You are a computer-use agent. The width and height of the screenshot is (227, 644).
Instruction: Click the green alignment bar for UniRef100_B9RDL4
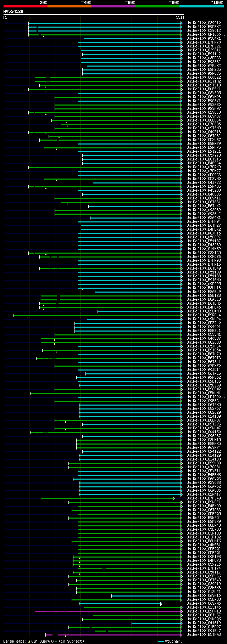pyautogui.click(x=98, y=315)
